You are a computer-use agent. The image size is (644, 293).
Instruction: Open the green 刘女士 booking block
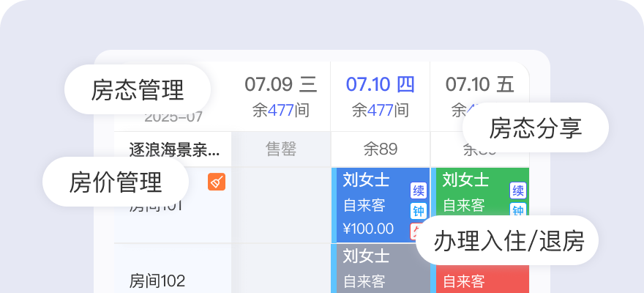click(480, 193)
